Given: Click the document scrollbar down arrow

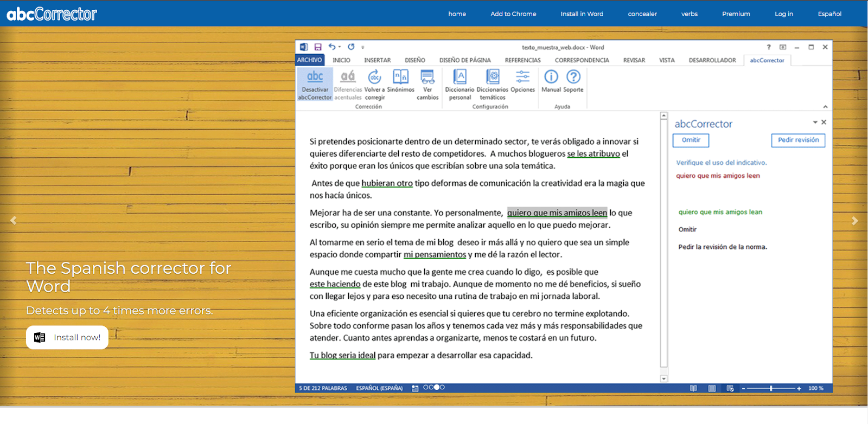Looking at the screenshot, I should point(663,378).
